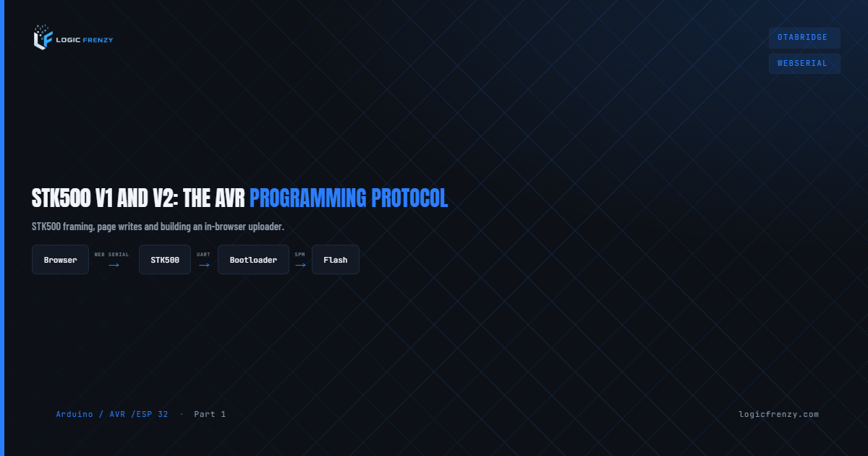The height and width of the screenshot is (456, 868).
Task: Click the headline STK500 V1 AND V2 title
Action: pyautogui.click(x=240, y=198)
